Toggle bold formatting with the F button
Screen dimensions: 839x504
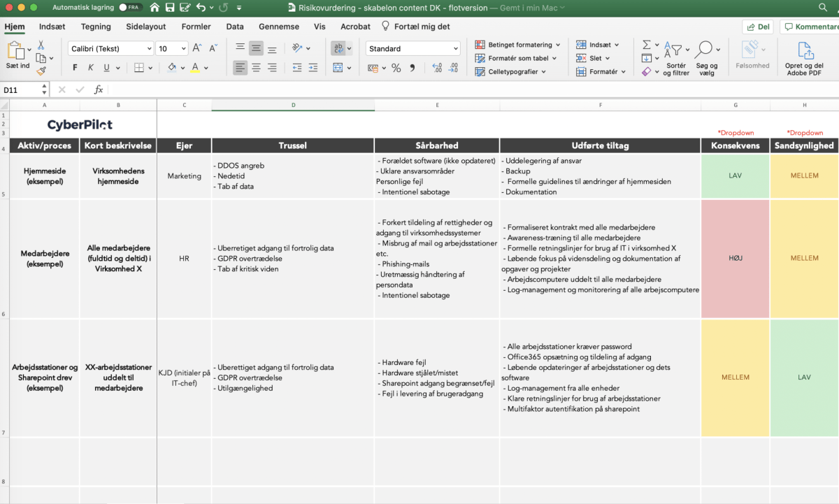pyautogui.click(x=75, y=68)
